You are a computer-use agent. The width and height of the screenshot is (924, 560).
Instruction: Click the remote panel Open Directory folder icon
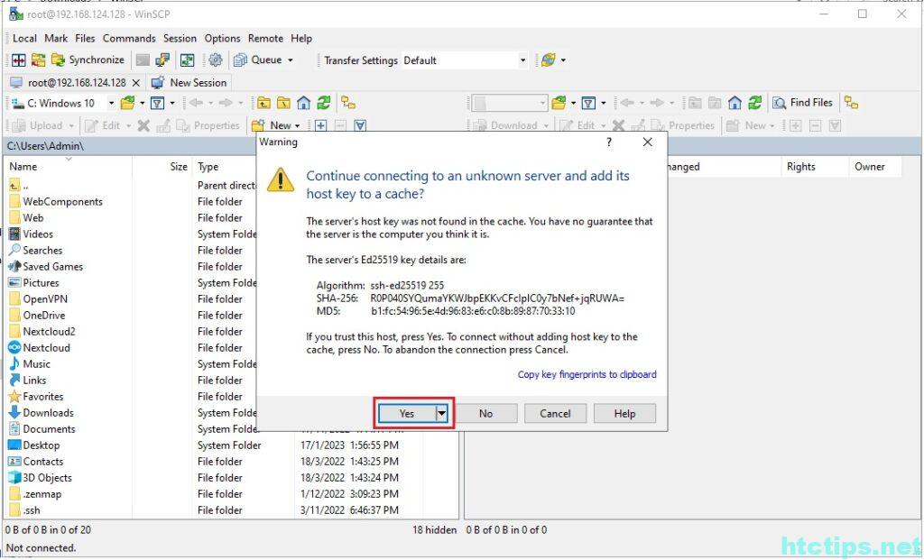(559, 104)
